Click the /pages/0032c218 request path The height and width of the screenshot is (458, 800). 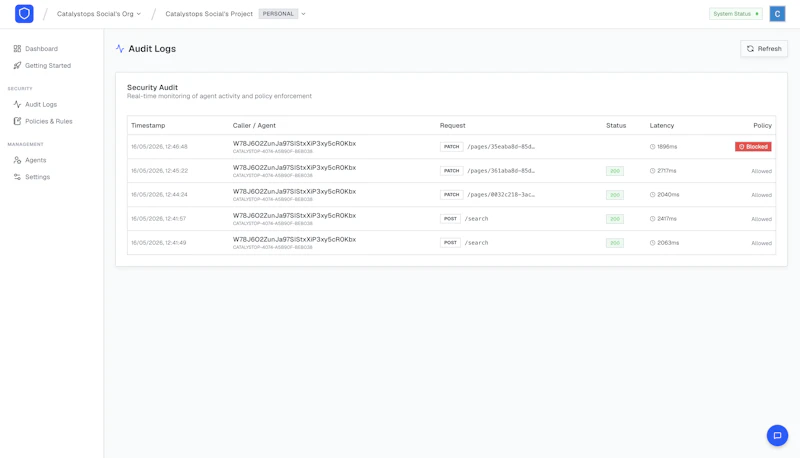coord(501,194)
